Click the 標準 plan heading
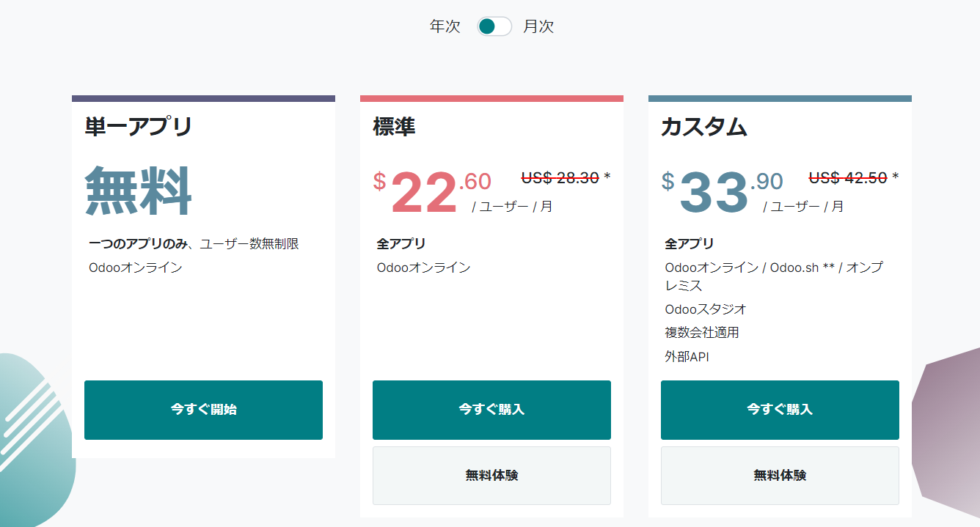 tap(394, 126)
